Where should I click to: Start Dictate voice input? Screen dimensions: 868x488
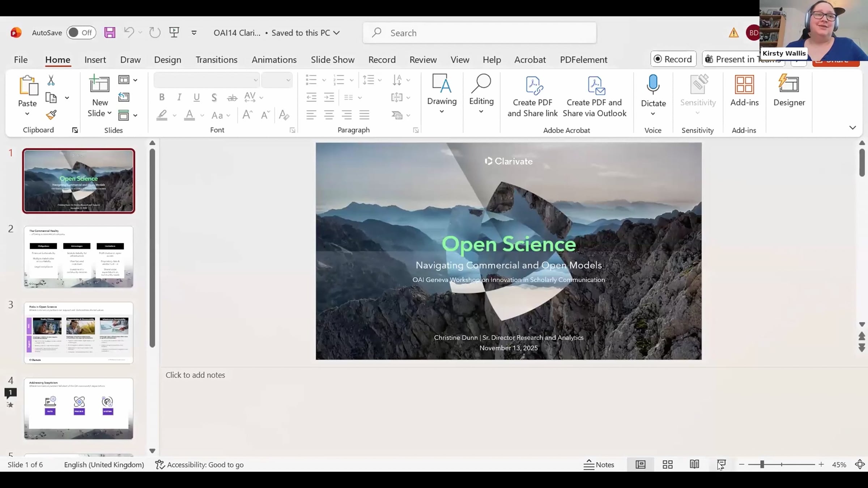[x=653, y=91]
